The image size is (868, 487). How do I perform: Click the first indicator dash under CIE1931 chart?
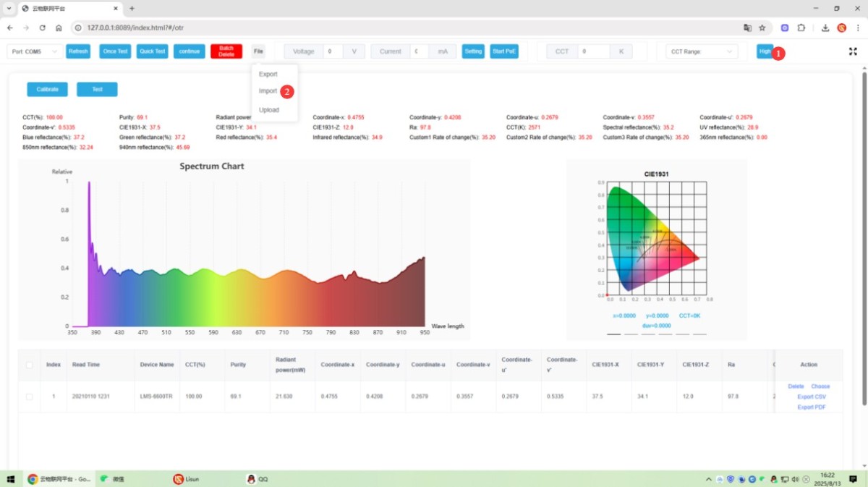pos(614,334)
